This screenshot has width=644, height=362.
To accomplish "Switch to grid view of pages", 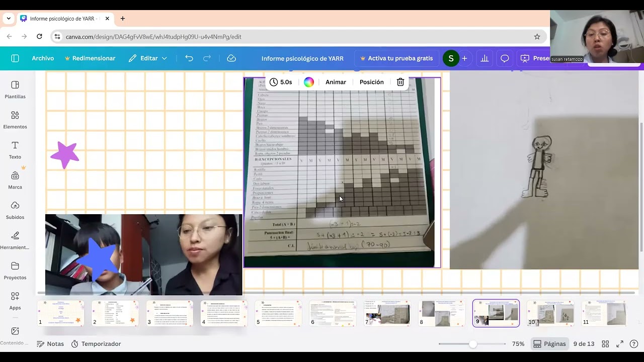I will (605, 344).
